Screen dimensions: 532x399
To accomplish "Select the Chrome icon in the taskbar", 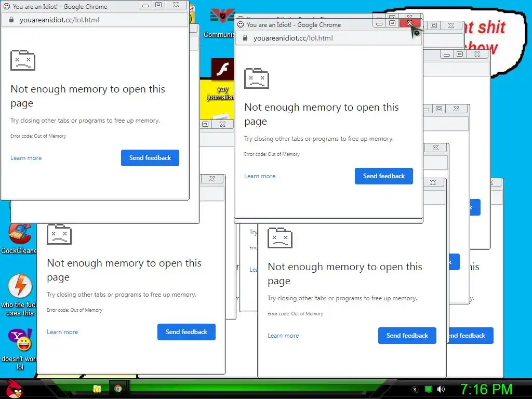I will coord(118,389).
